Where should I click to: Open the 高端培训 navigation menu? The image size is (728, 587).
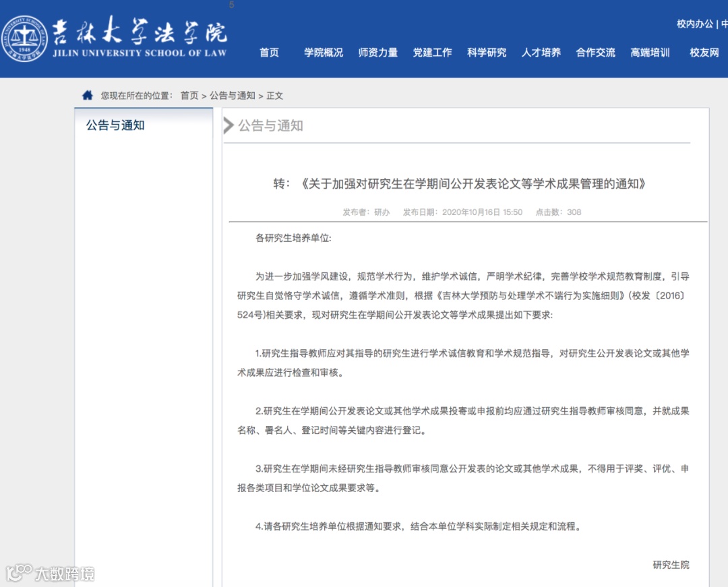pyautogui.click(x=650, y=53)
